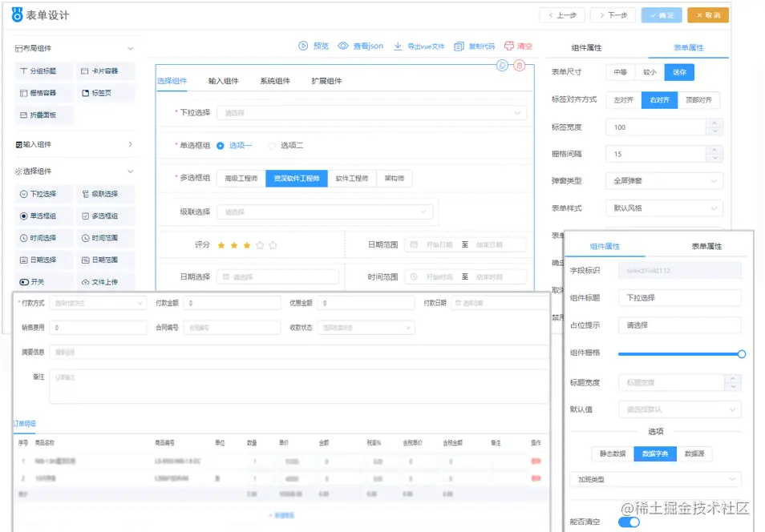Switch to 输入组件 canvas tab
The height and width of the screenshot is (532, 765).
[x=224, y=81]
